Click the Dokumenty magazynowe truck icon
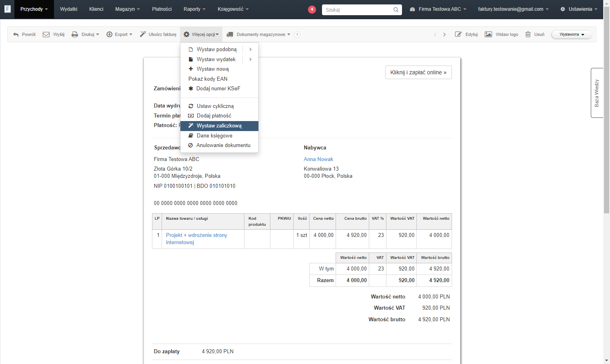The height and width of the screenshot is (364, 610). tap(230, 35)
